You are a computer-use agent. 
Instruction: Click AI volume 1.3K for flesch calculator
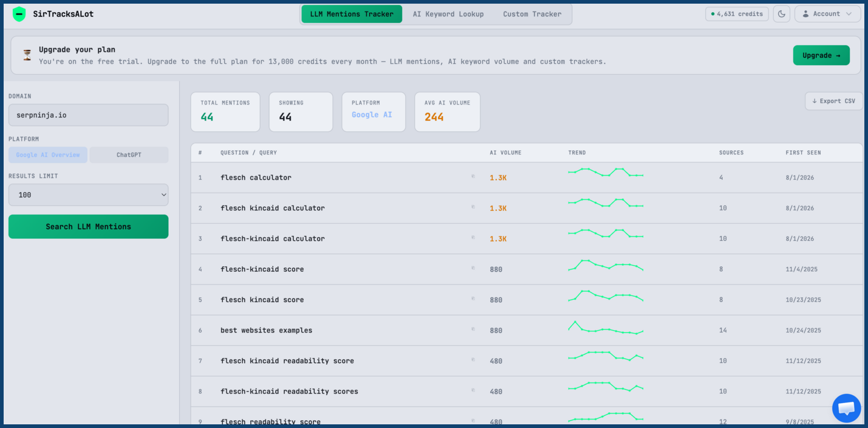[x=498, y=178]
